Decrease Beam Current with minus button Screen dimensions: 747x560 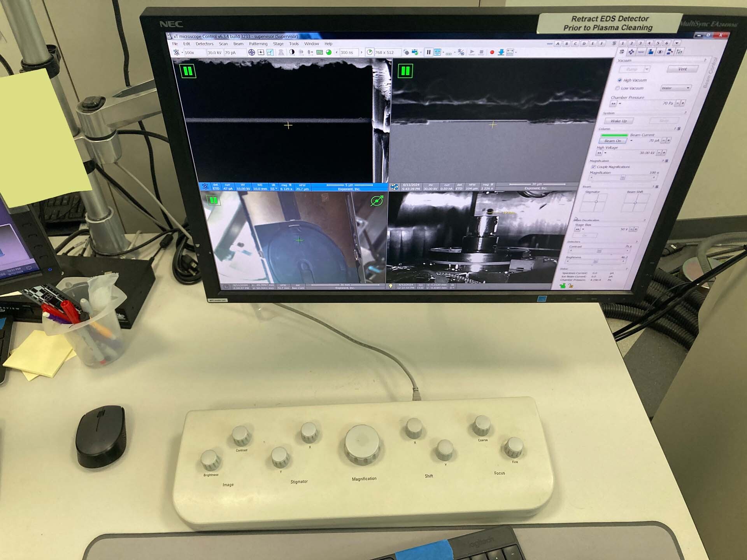[x=664, y=140]
